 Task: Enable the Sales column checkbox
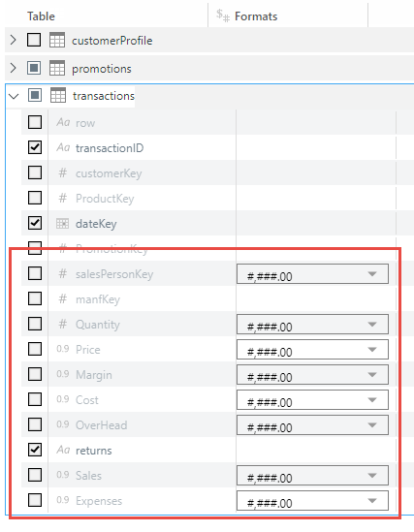click(x=35, y=475)
